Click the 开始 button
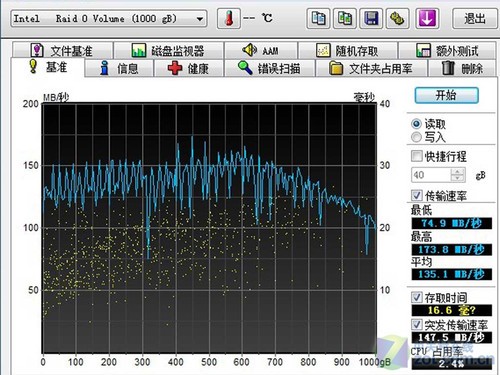The height and width of the screenshot is (375, 500). coord(446,96)
